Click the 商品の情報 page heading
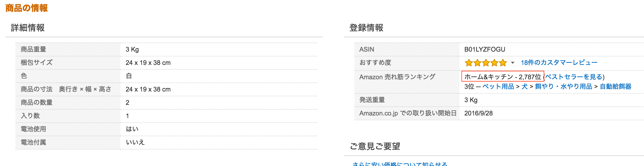 27,8
